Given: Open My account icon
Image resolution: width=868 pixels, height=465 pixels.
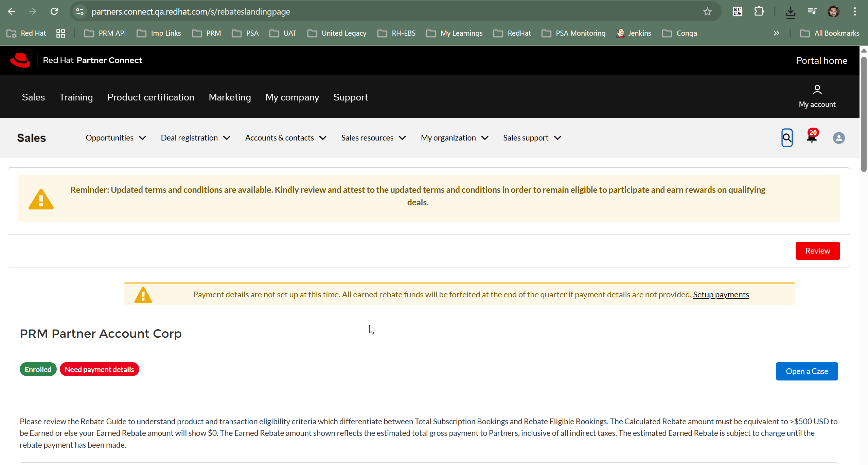Looking at the screenshot, I should (x=817, y=96).
